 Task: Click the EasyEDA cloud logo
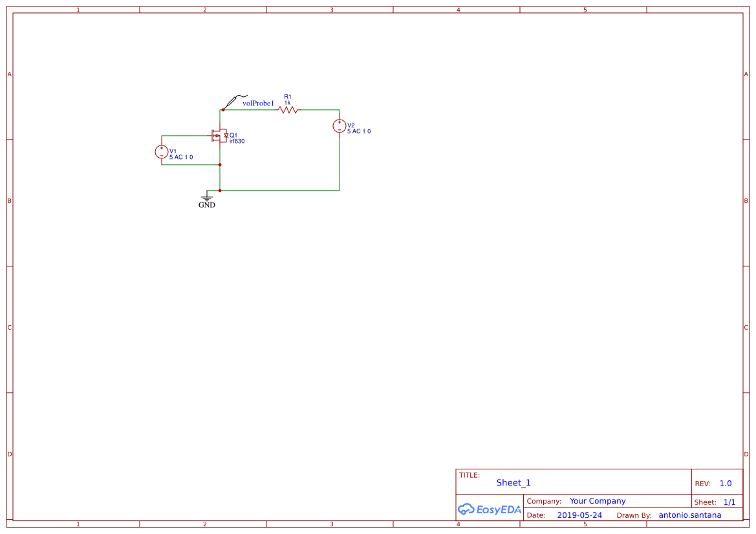tap(466, 509)
